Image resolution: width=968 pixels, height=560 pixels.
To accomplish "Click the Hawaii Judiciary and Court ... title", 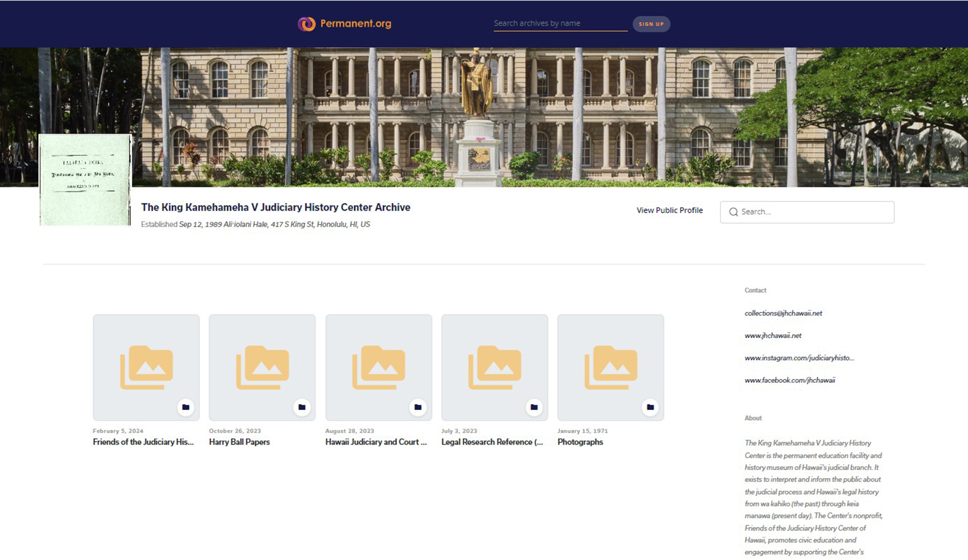I will point(376,442).
